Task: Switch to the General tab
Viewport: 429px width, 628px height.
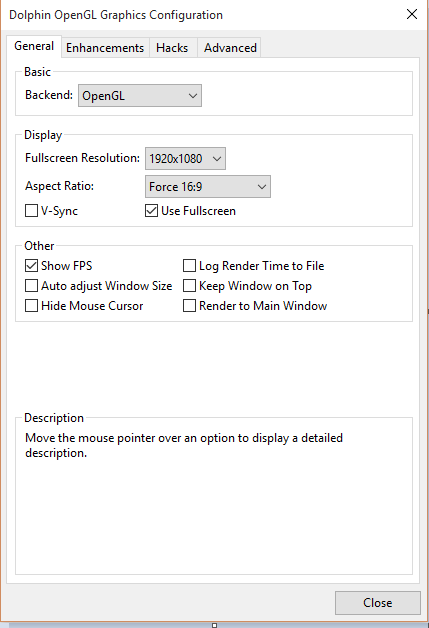Action: pyautogui.click(x=34, y=46)
